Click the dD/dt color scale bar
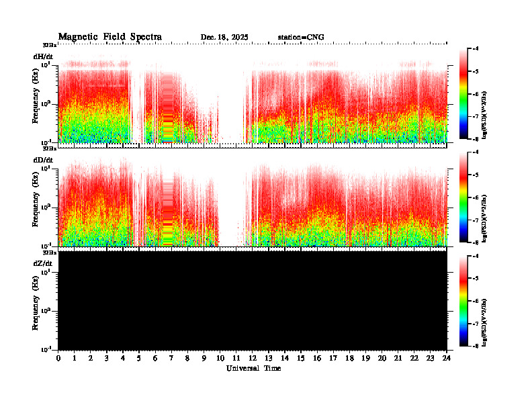Screen dimensions: 532x411 click(x=463, y=197)
